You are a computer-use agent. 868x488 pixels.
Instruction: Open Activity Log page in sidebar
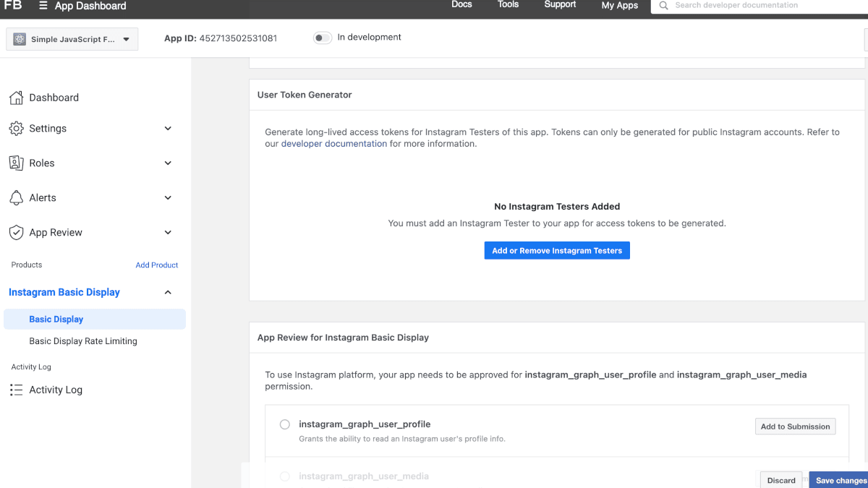56,390
